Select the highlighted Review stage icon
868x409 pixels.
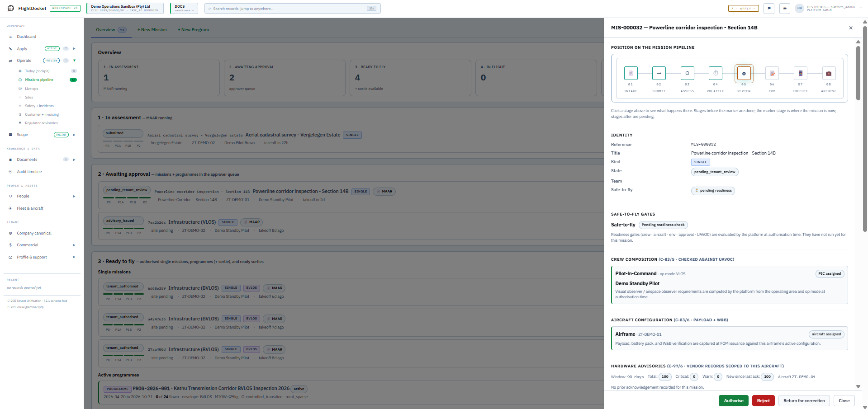744,73
